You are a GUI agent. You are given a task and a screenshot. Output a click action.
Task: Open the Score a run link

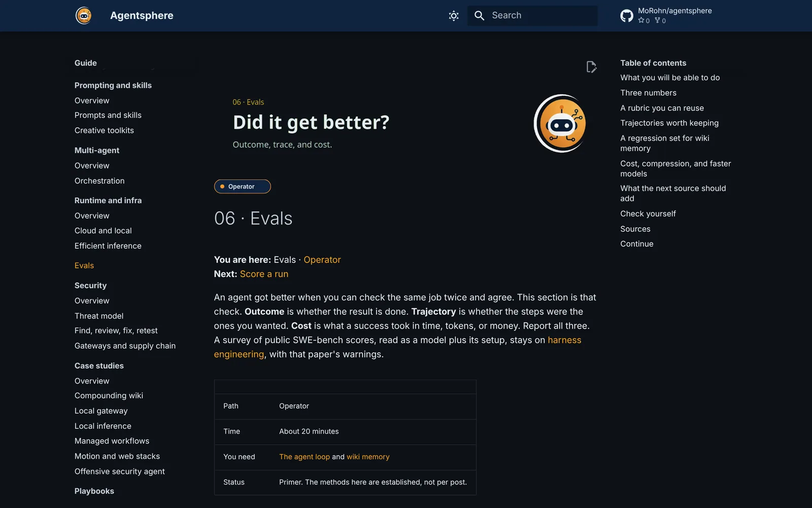tap(264, 274)
